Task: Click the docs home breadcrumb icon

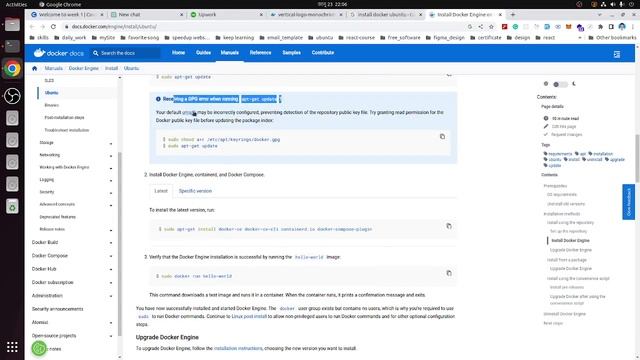Action: pyautogui.click(x=34, y=68)
